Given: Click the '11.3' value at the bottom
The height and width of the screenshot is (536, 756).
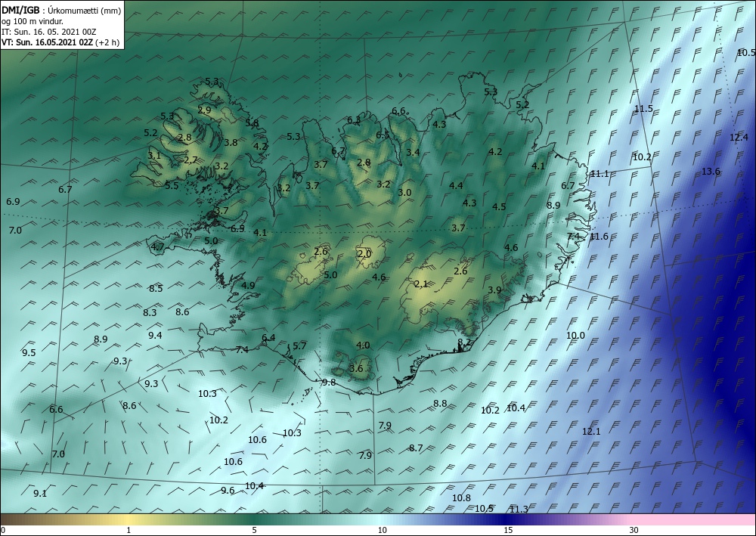Looking at the screenshot, I should point(519,510).
